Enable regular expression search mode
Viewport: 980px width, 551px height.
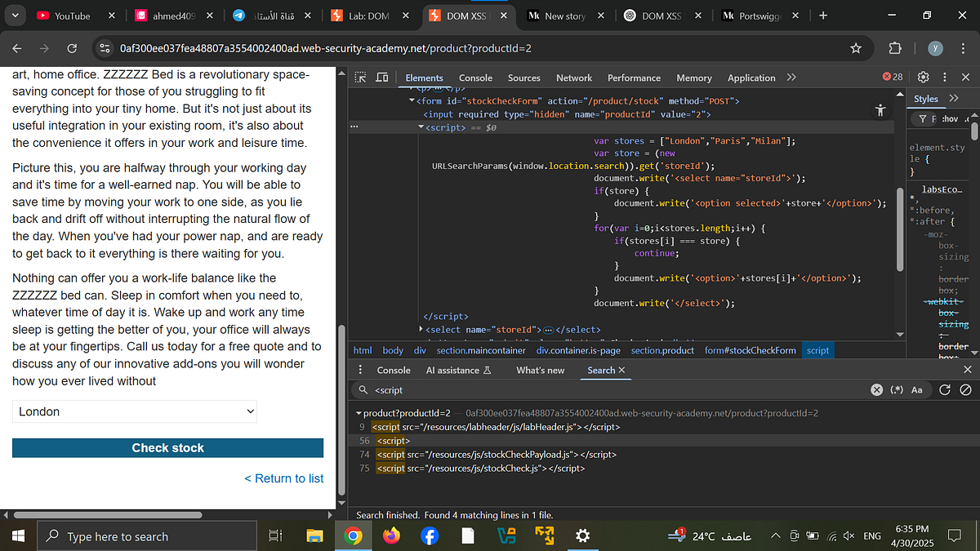896,389
